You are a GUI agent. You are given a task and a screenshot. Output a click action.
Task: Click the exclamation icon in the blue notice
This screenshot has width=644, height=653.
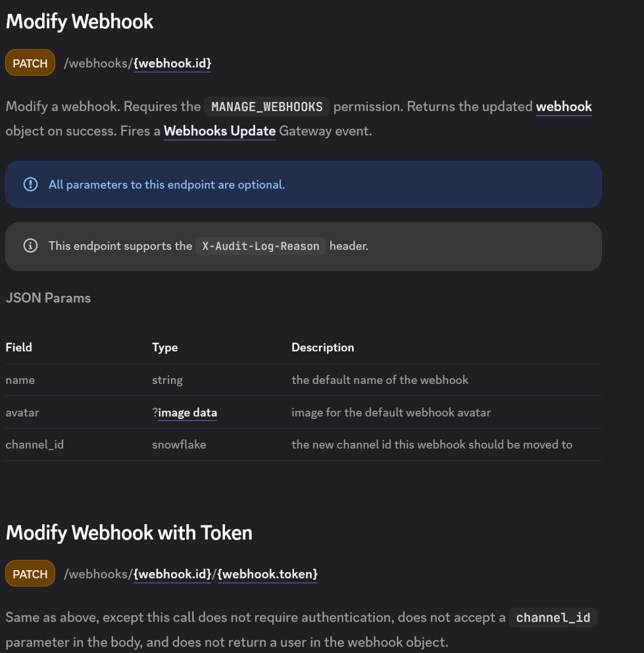[x=30, y=184]
